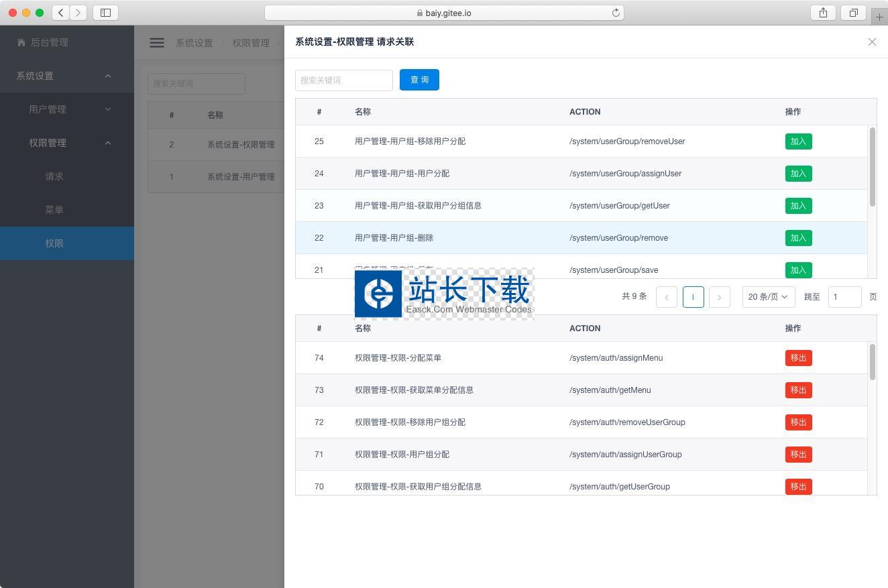Click 加入 for assignUser row
Viewport: 888px width, 588px height.
[x=798, y=174]
